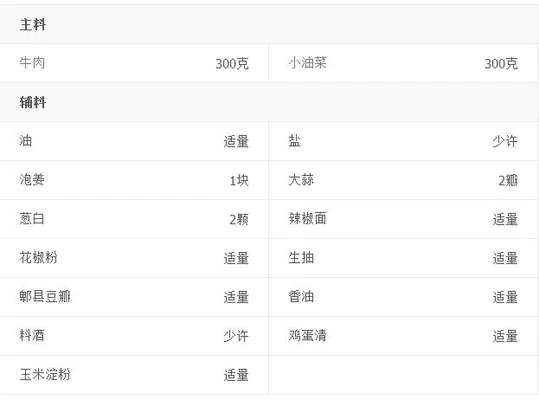This screenshot has height=400, width=539.
Task: Click the 1块 quantity for 泡姜
Action: click(x=239, y=180)
